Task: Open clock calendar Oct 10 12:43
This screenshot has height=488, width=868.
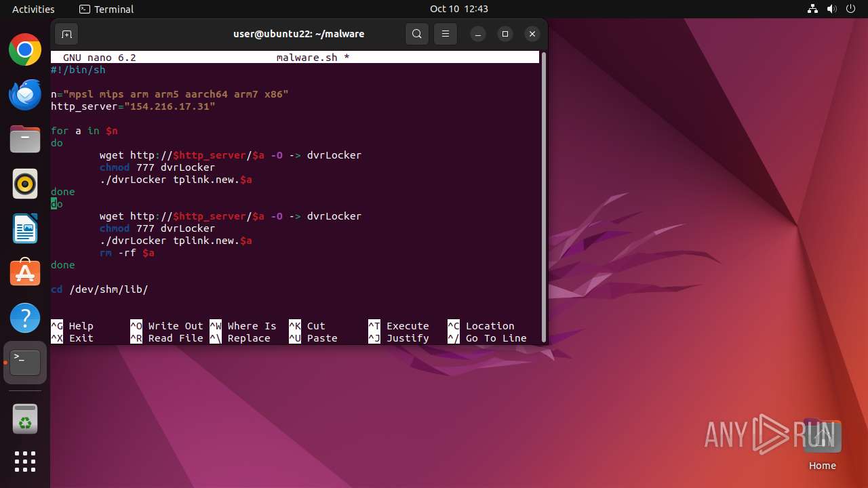Action: click(459, 9)
